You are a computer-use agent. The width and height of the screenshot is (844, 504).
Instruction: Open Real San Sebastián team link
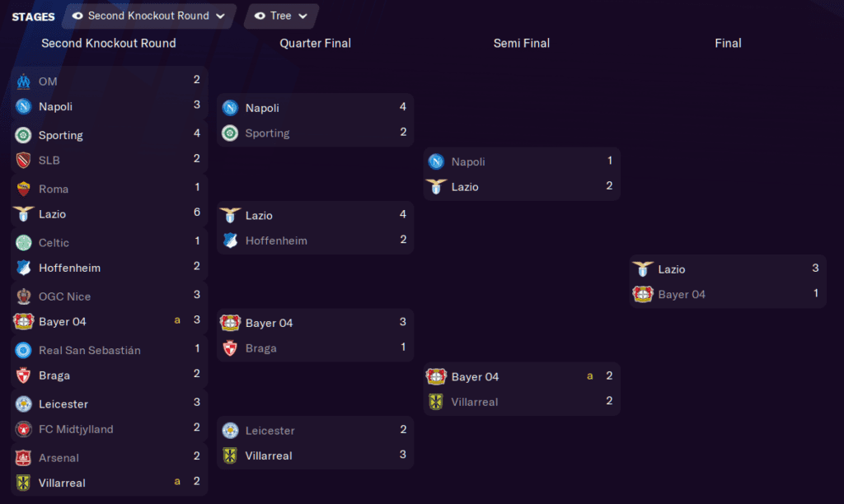pyautogui.click(x=90, y=350)
